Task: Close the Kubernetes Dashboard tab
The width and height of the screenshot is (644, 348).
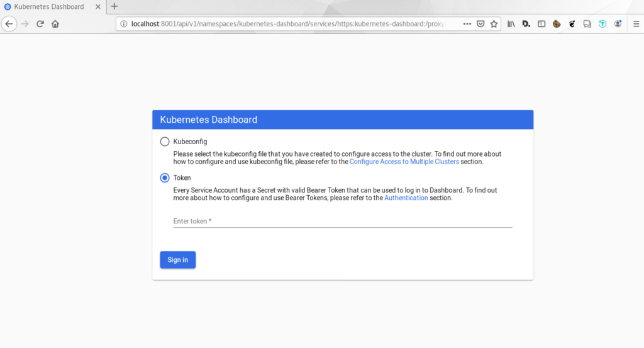Action: (97, 6)
